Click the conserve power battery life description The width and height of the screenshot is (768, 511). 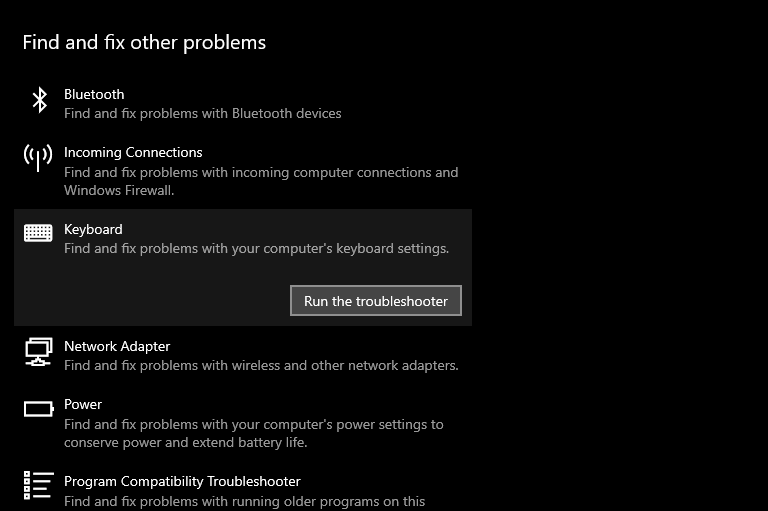254,433
